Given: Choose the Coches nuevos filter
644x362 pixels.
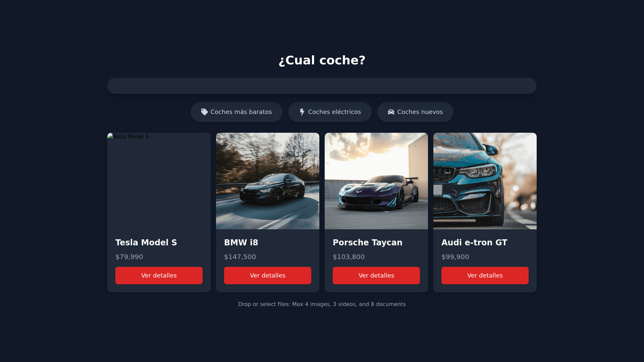Looking at the screenshot, I should (415, 112).
